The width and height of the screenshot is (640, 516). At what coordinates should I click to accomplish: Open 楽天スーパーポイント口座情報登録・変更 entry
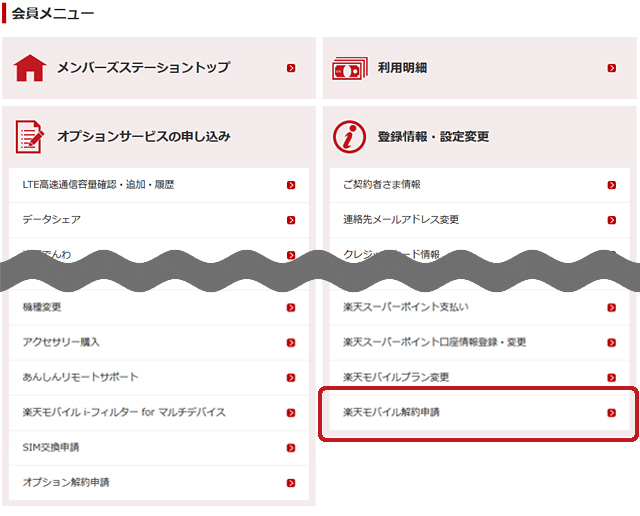[x=480, y=343]
